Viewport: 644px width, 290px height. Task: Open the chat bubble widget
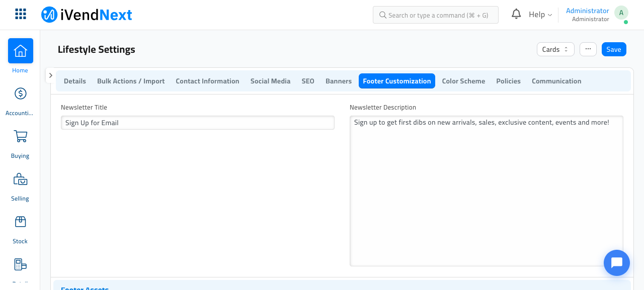tap(617, 263)
